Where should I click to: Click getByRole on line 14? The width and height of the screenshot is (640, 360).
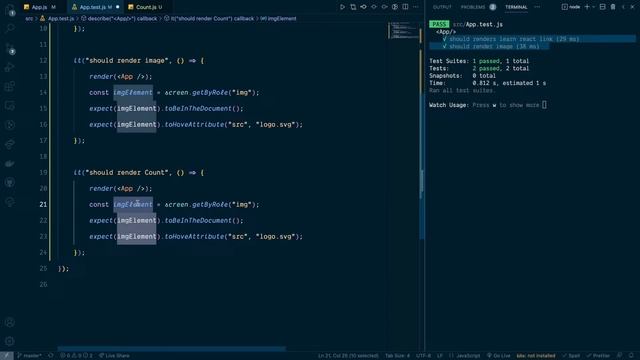[210, 93]
